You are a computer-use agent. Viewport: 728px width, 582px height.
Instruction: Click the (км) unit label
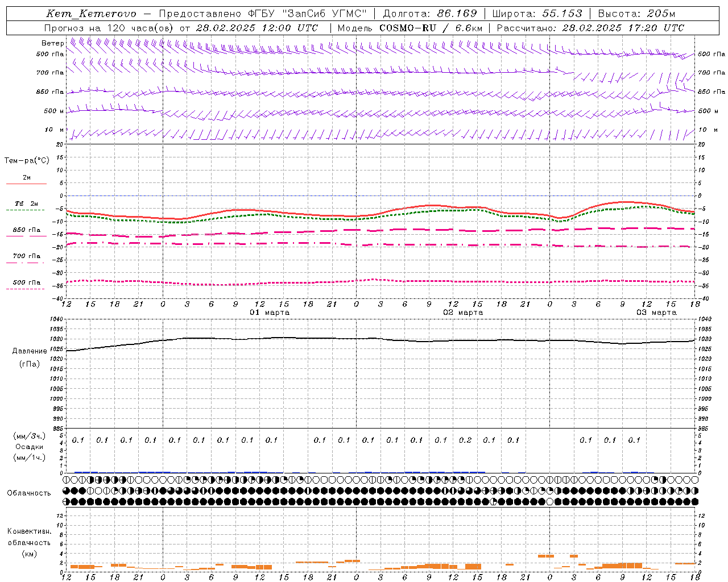click(29, 553)
